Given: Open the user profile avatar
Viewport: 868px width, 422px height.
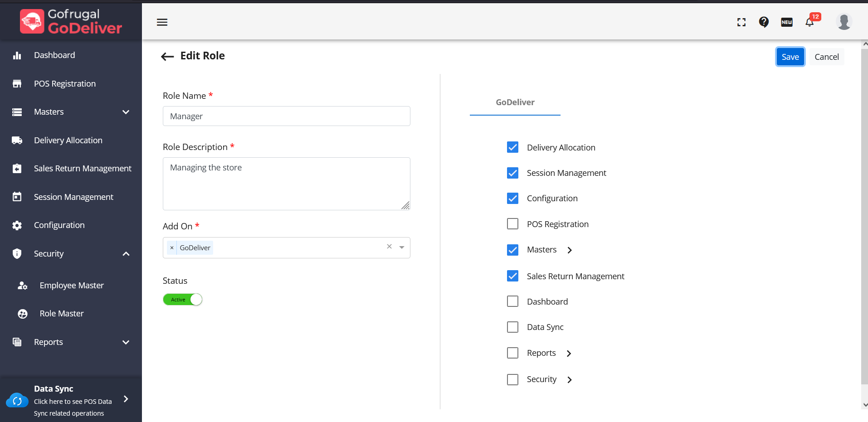Looking at the screenshot, I should pyautogui.click(x=844, y=22).
